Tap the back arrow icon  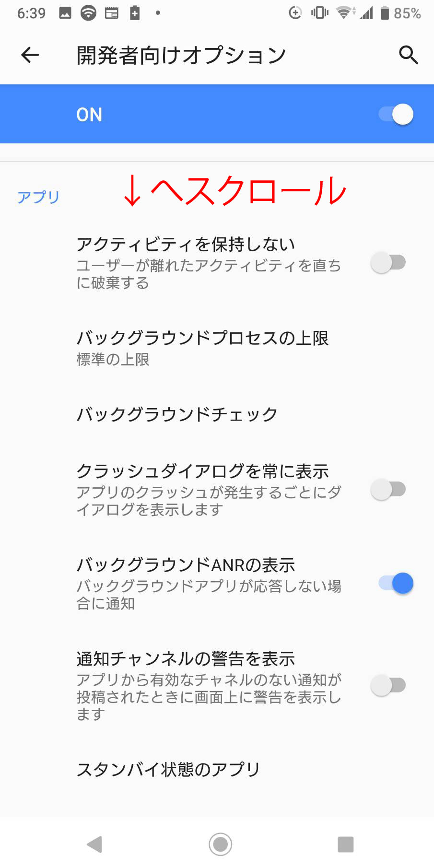point(30,55)
